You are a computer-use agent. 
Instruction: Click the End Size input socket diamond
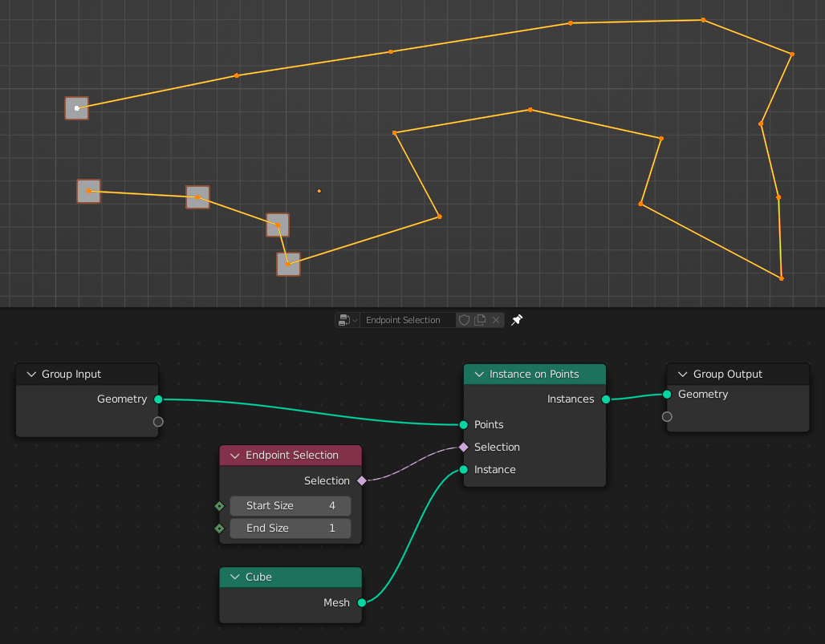pyautogui.click(x=219, y=528)
